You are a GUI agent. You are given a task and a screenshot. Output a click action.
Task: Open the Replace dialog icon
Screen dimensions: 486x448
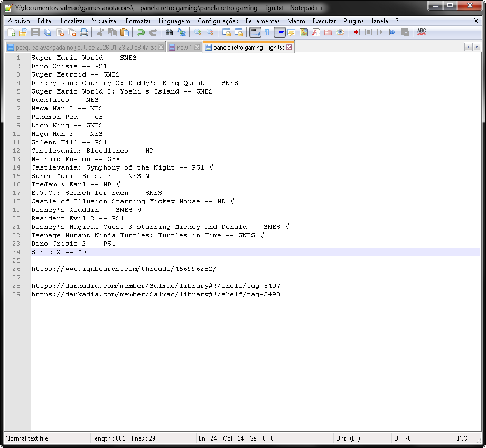(x=182, y=32)
